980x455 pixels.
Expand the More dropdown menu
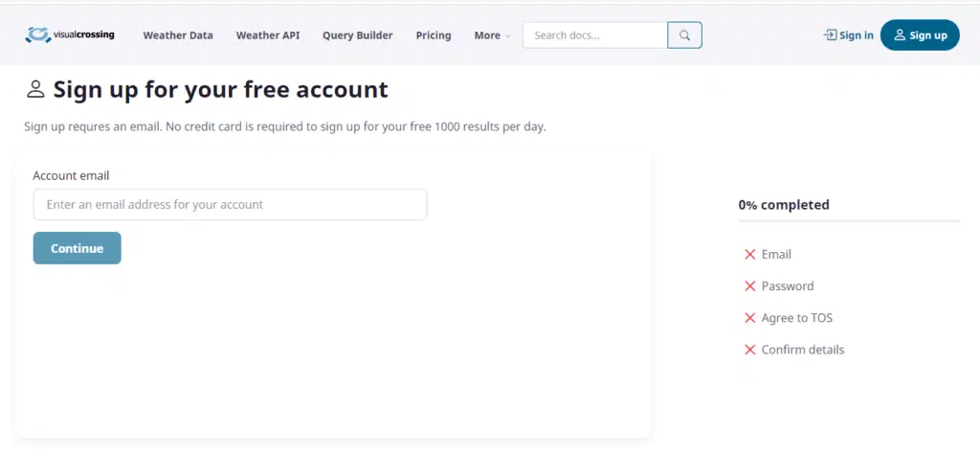[x=492, y=35]
